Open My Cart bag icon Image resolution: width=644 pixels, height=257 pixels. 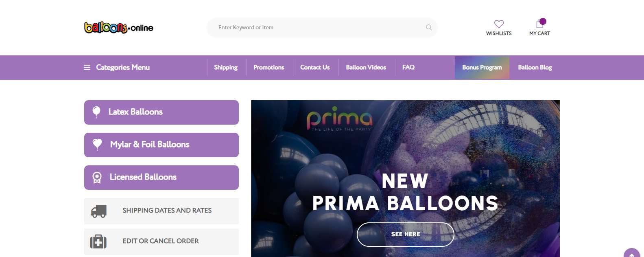click(540, 24)
